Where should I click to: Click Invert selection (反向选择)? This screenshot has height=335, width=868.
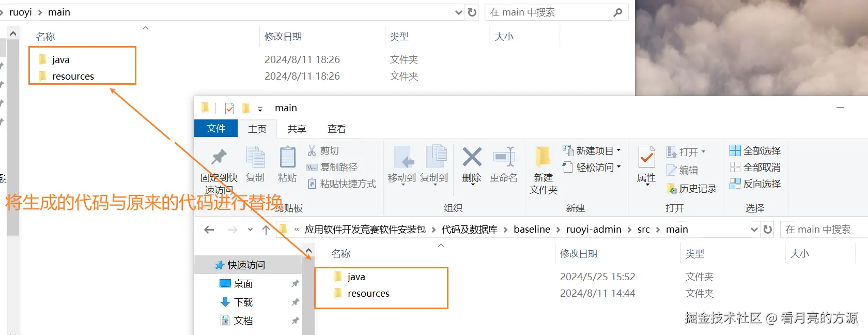755,184
